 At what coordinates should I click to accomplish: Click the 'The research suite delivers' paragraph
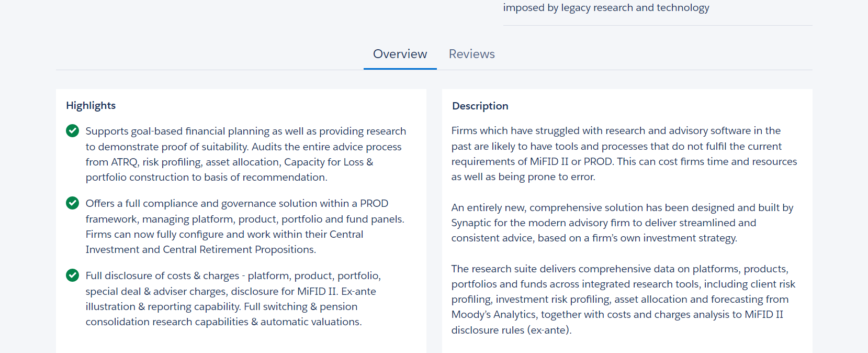(x=623, y=299)
